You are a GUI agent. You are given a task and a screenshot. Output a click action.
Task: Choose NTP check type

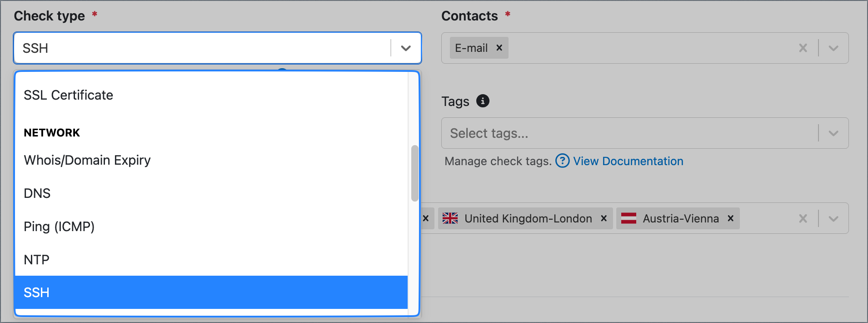pos(211,259)
